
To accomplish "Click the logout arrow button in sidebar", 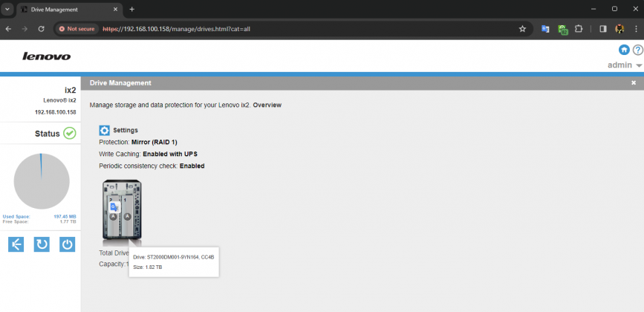I will pyautogui.click(x=16, y=244).
